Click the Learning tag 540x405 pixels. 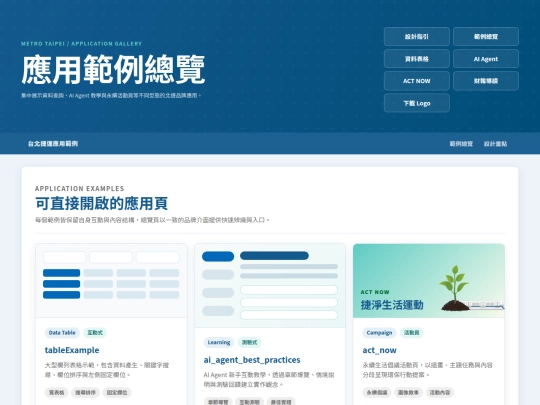tap(219, 342)
